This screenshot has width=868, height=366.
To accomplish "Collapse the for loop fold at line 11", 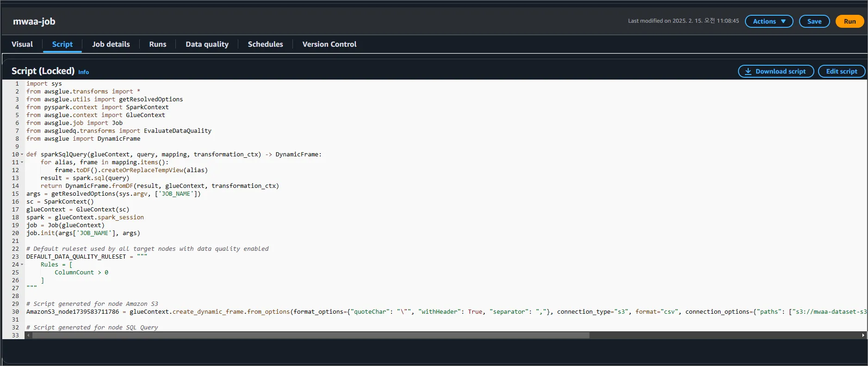I will tap(22, 162).
